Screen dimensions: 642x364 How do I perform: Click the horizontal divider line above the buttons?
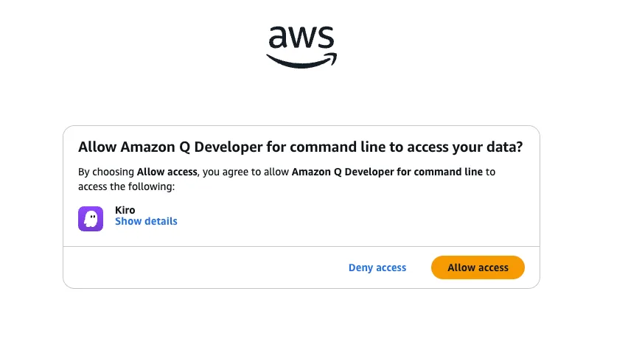(x=301, y=247)
